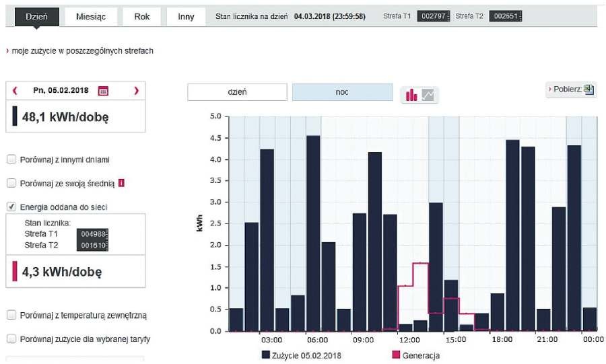The image size is (606, 364).
Task: Click the Generacja legend swatch
Action: [396, 355]
